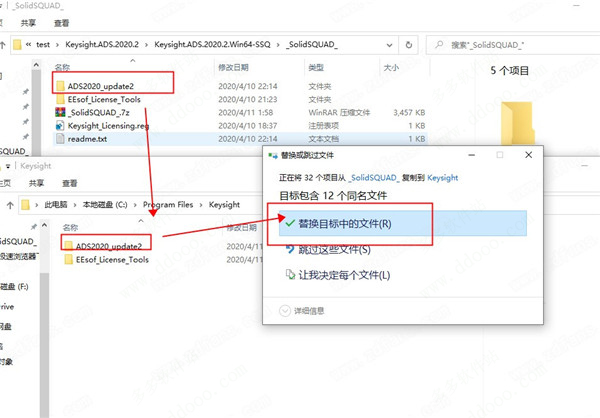Click _SolidSQUAD_ breadcrumb segment
This screenshot has width=600, height=418.
click(312, 44)
